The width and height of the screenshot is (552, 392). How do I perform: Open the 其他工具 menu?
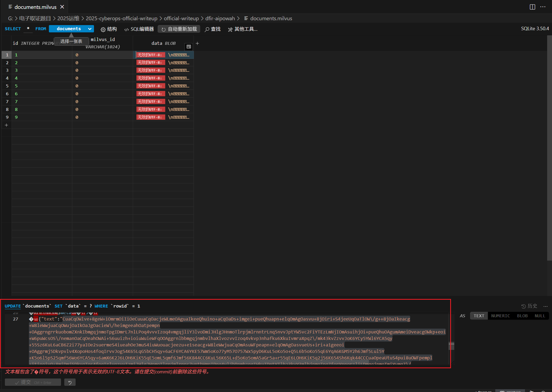tap(243, 29)
